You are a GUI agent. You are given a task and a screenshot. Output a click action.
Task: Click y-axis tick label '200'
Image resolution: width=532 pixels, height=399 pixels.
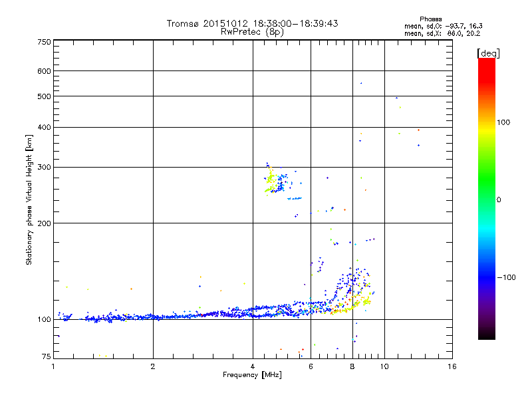[x=44, y=223]
